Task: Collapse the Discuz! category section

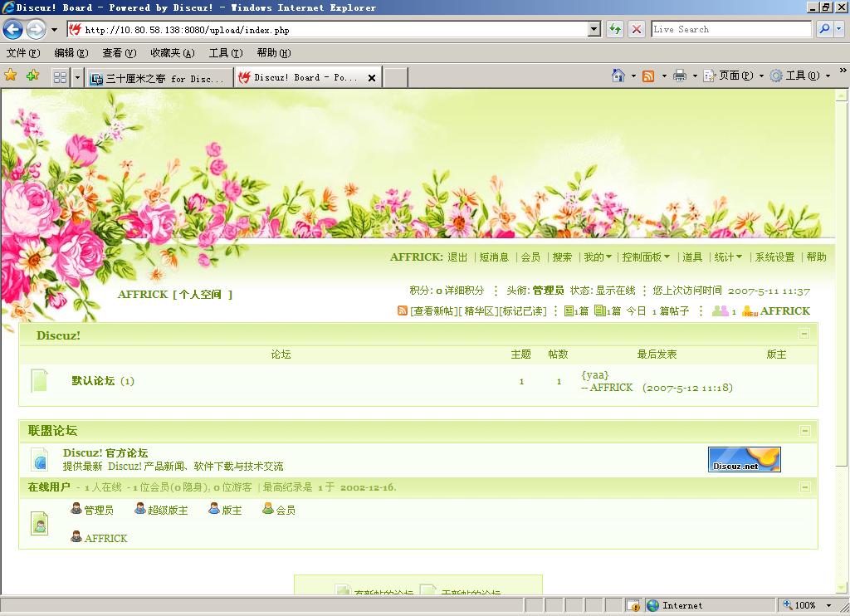Action: click(x=804, y=334)
